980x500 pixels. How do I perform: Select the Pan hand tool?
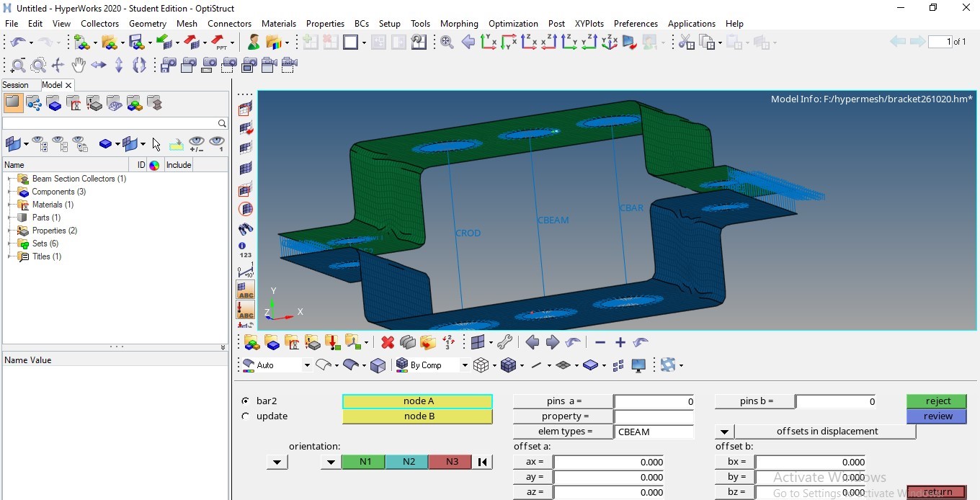(x=79, y=66)
